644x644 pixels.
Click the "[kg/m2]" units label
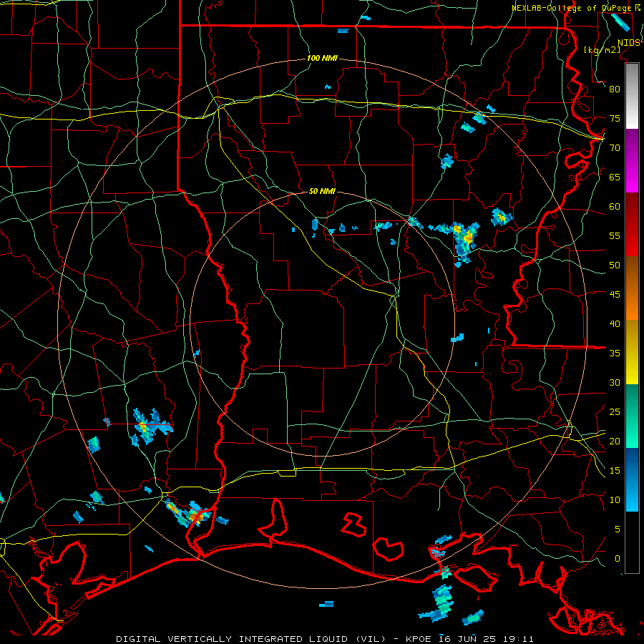pyautogui.click(x=602, y=50)
